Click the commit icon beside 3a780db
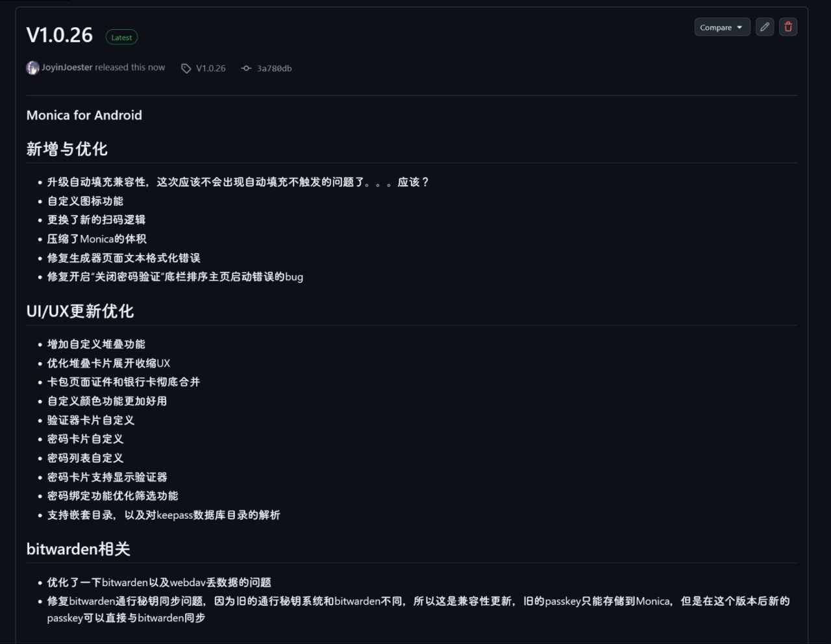831x644 pixels. coord(246,68)
